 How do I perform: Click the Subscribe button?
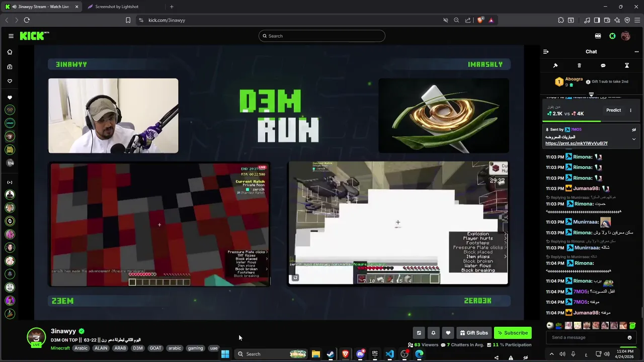[513, 333]
